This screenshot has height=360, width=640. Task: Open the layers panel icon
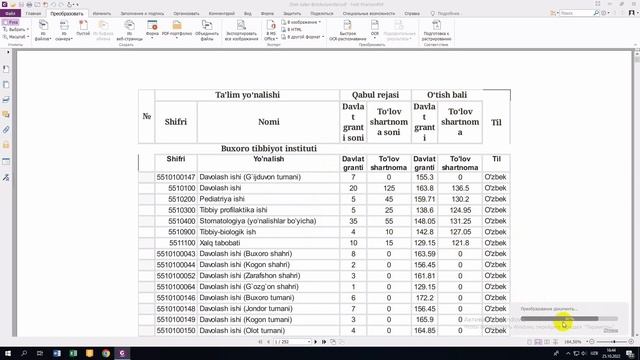6,100
